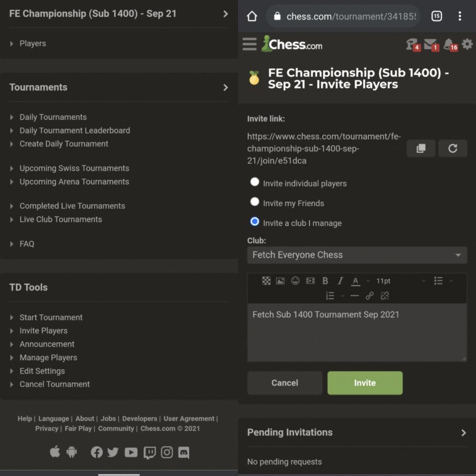The width and height of the screenshot is (476, 476).
Task: Open the bulleted list style dropdown arrow
Action: click(x=451, y=281)
